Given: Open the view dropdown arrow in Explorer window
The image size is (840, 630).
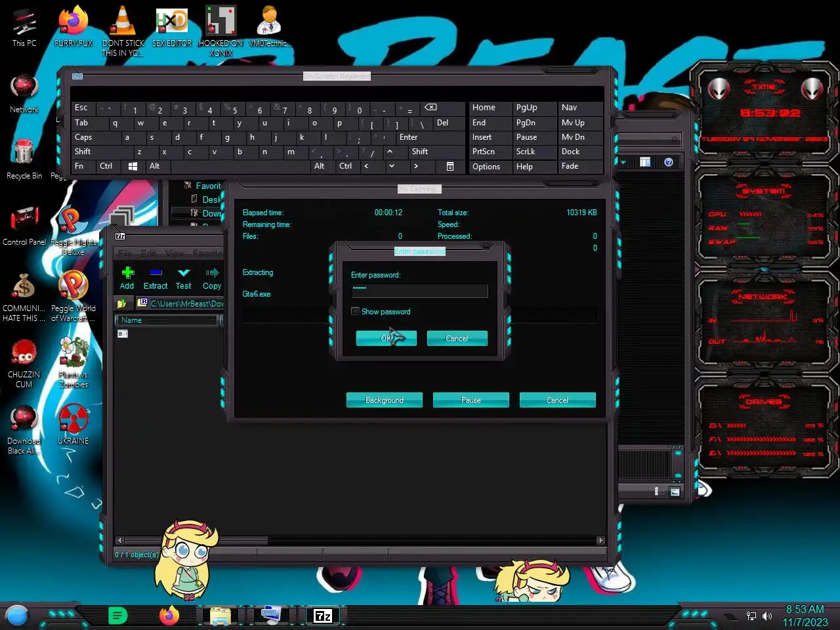Looking at the screenshot, I should (x=623, y=162).
